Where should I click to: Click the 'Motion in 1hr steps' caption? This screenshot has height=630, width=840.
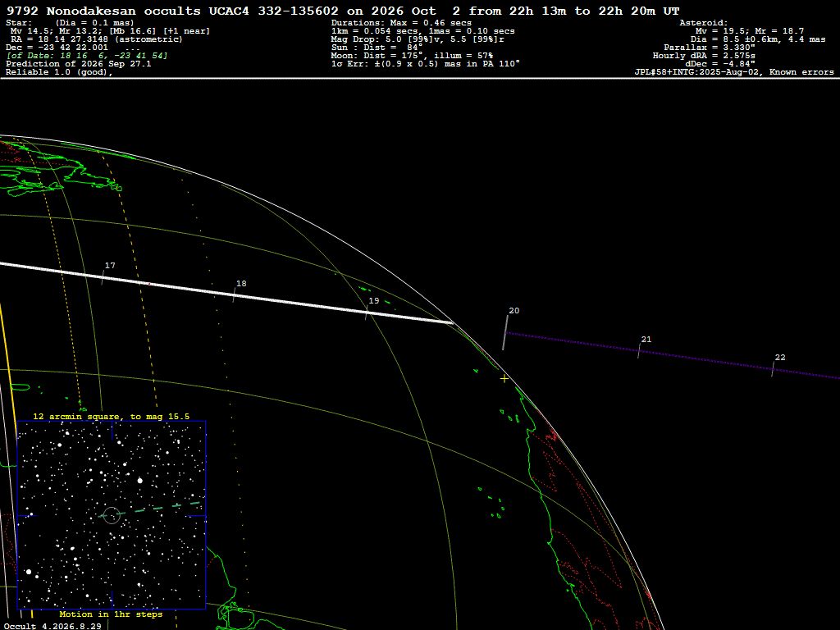111,614
